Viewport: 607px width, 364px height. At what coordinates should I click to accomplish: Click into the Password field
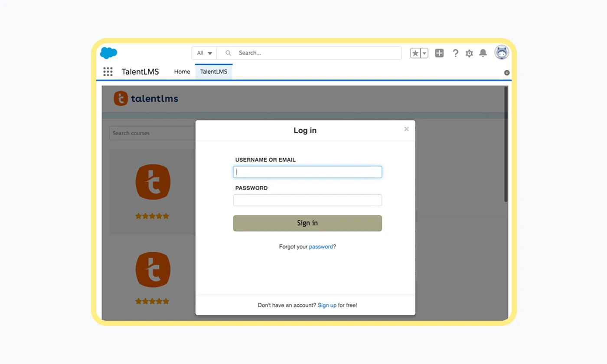pos(307,200)
